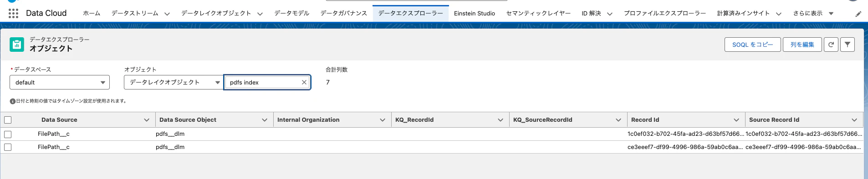Click FilePath__c in the ce3eeef7 row
Screen dimensions: 868x179
click(54, 147)
